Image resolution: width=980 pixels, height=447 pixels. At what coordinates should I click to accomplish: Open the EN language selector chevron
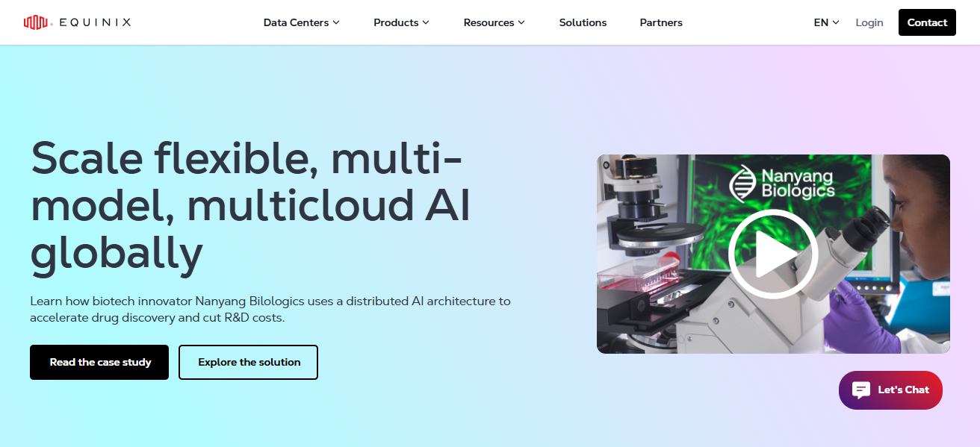coord(836,22)
